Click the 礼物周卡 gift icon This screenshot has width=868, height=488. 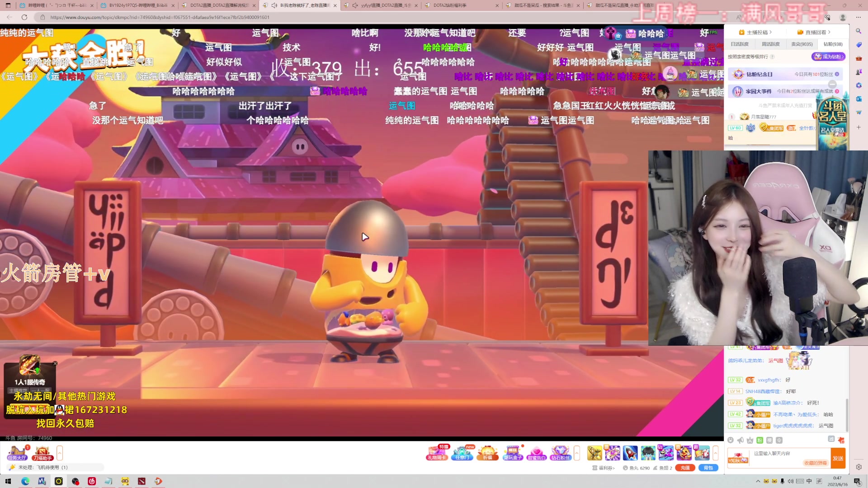tap(437, 452)
